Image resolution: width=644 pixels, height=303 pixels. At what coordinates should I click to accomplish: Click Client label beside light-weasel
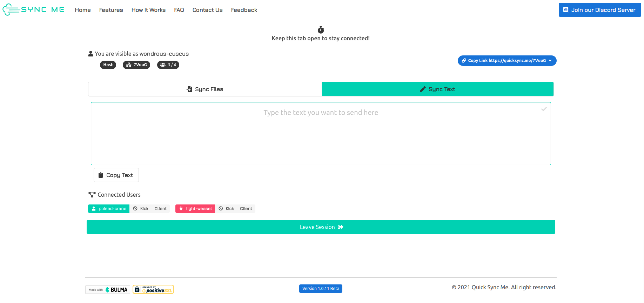pyautogui.click(x=246, y=209)
